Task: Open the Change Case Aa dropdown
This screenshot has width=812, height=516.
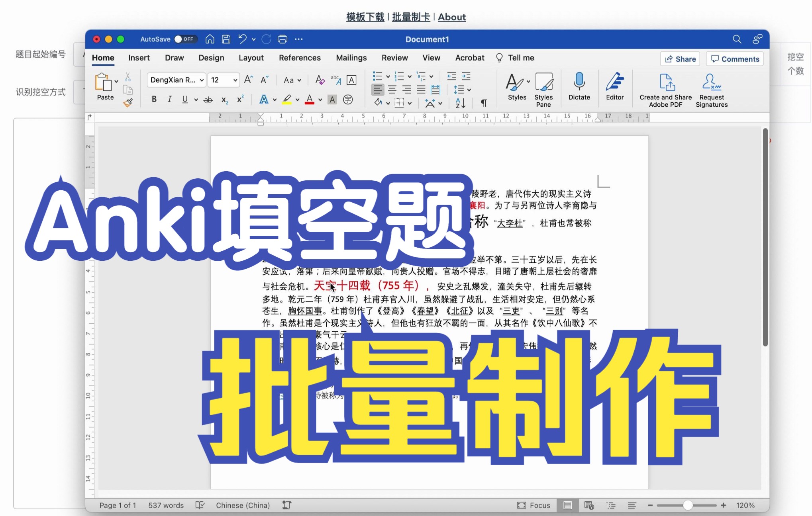Action: [292, 80]
